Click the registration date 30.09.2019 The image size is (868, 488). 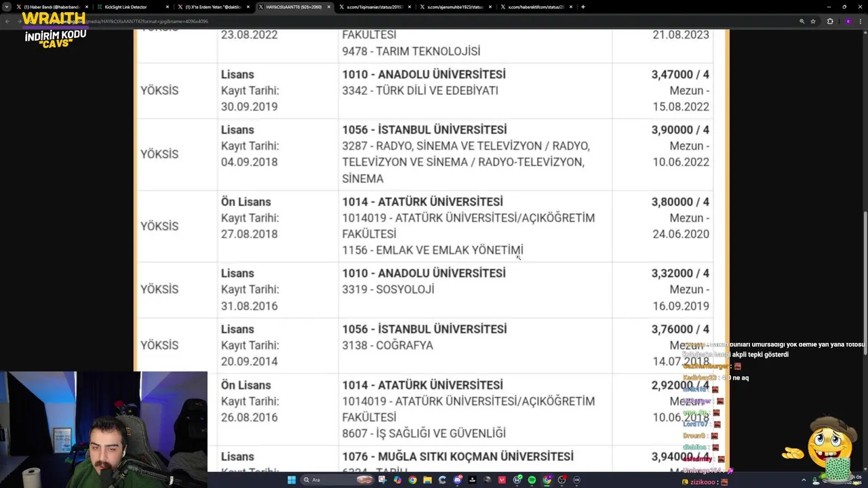pos(249,106)
